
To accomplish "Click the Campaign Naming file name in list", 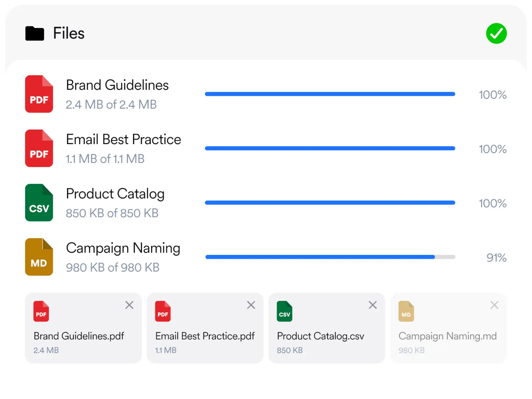I will tap(123, 248).
